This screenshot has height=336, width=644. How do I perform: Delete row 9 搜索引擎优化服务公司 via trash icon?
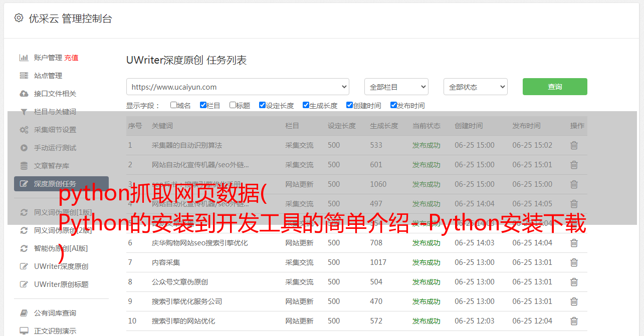[574, 301]
